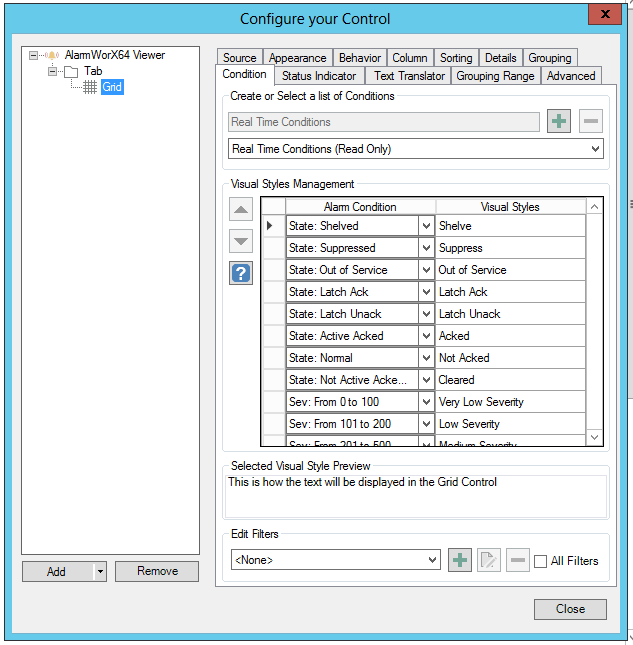633x645 pixels.
Task: Click the green plus icon beside Real Time Conditions
Action: click(559, 122)
